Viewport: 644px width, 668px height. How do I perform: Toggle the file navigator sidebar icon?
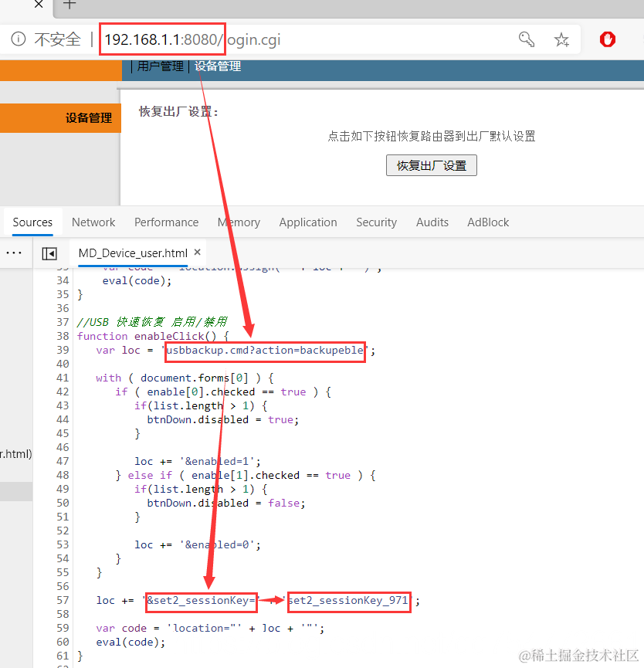(x=49, y=254)
